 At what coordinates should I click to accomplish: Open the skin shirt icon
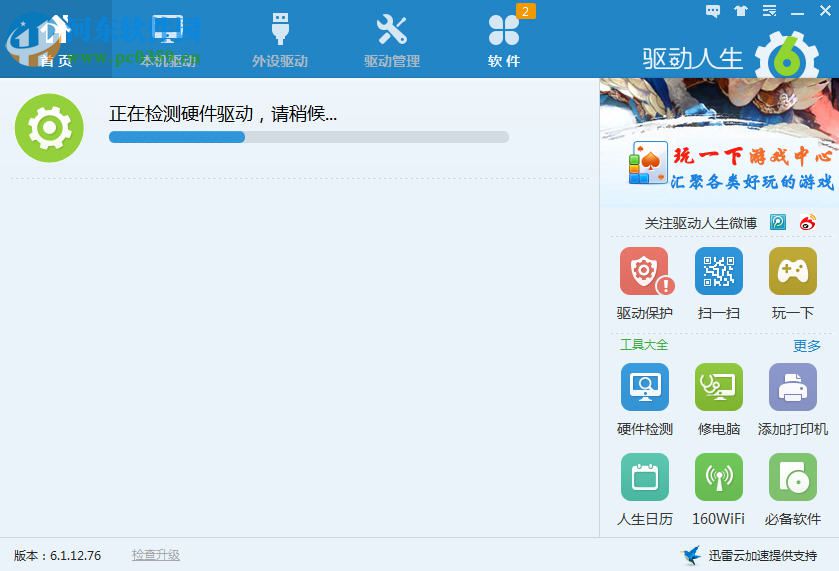(x=741, y=11)
